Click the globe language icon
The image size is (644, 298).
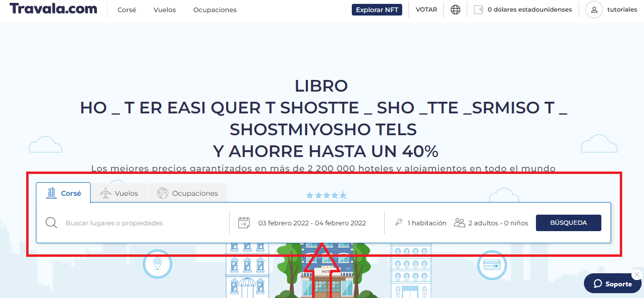[x=456, y=10]
